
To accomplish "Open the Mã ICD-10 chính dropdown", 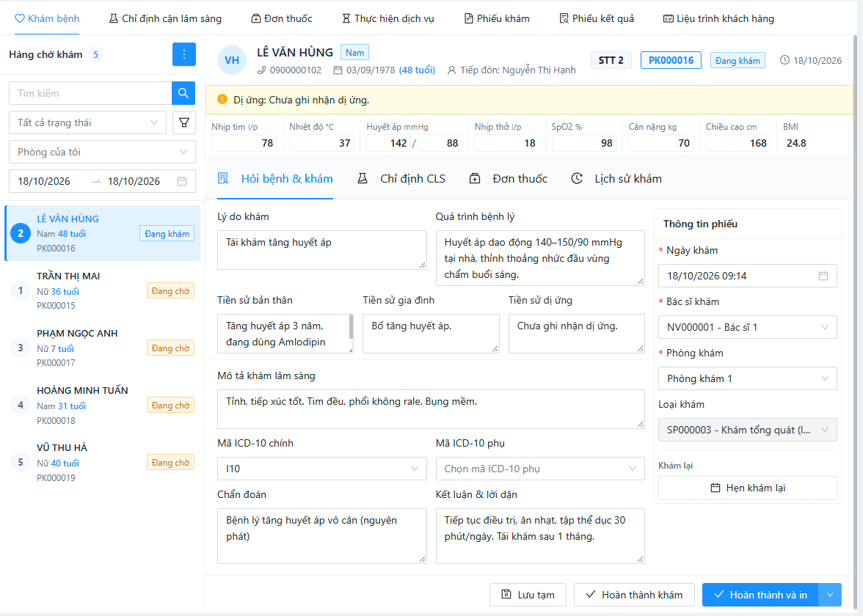I will point(322,469).
